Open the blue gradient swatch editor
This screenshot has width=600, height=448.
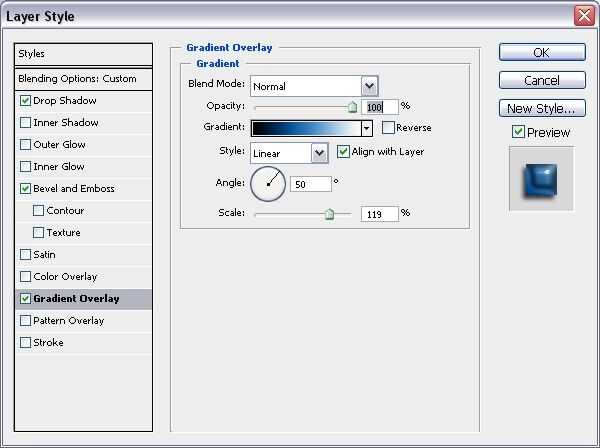[307, 129]
